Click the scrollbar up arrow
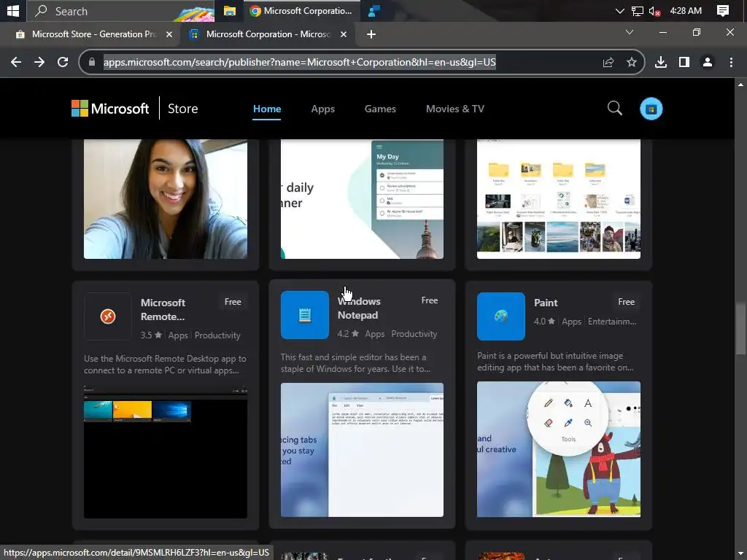The height and width of the screenshot is (560, 747). [740, 85]
